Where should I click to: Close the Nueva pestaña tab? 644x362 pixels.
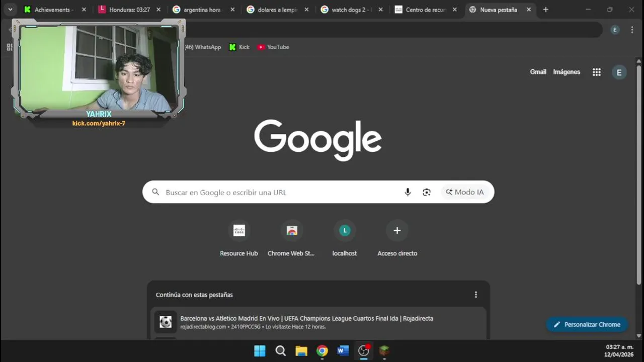(528, 10)
